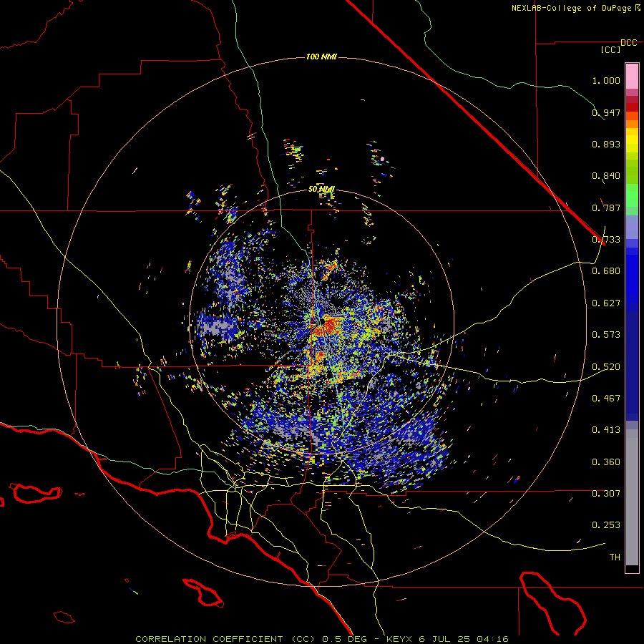Click the 1.000 scale value

(x=606, y=80)
